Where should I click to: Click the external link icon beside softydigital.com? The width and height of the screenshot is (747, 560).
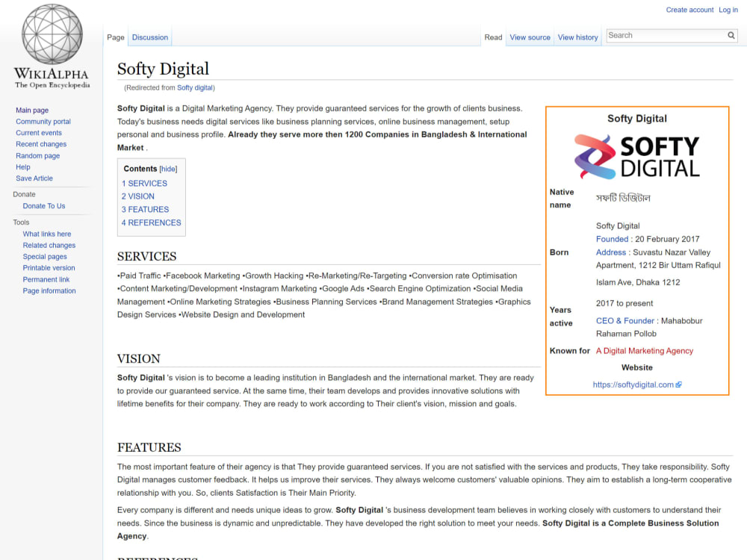679,385
